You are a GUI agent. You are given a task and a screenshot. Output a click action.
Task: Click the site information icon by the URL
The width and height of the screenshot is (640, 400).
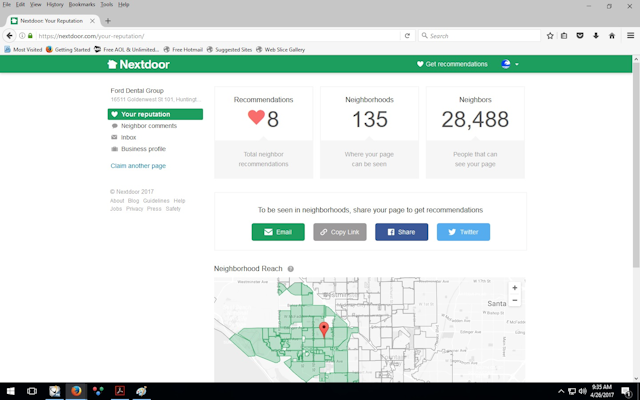(x=22, y=36)
